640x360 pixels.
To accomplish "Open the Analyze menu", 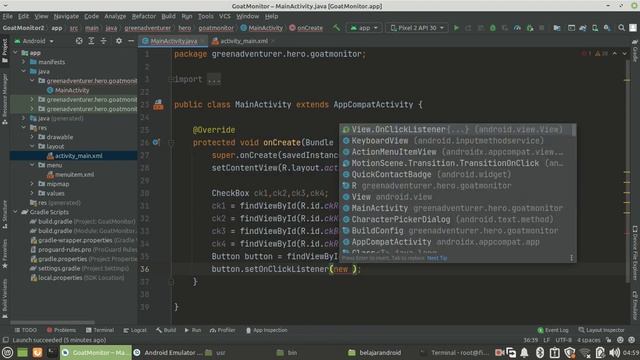I will (x=115, y=16).
